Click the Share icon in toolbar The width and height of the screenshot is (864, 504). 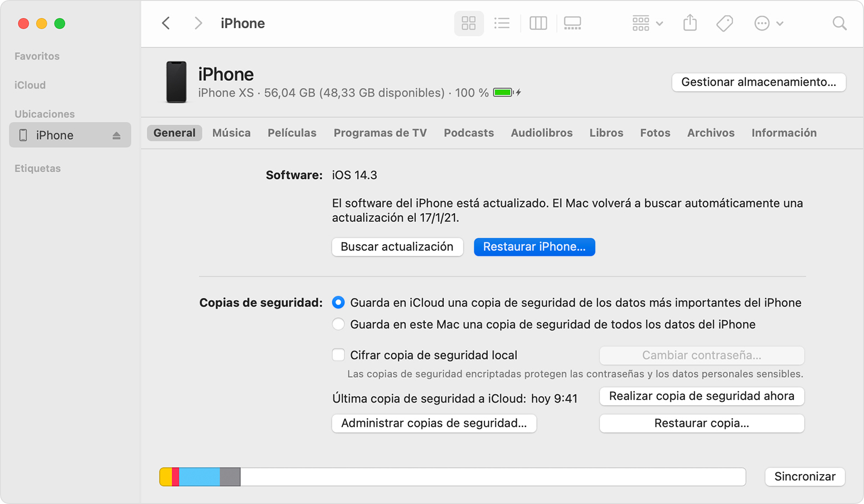click(690, 23)
